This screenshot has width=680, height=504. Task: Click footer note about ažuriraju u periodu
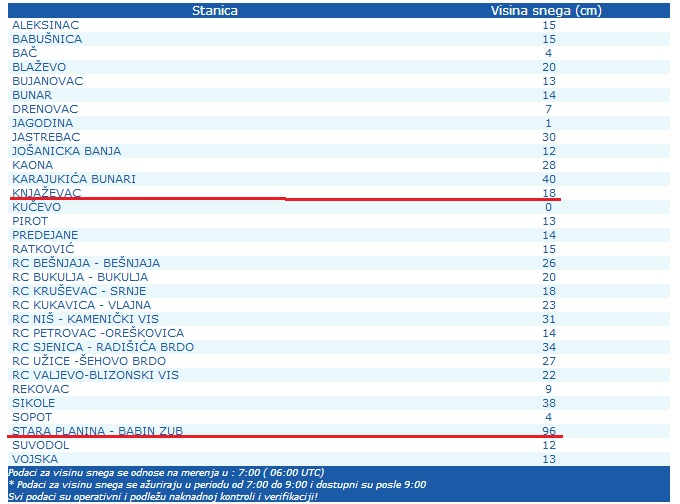point(217,484)
